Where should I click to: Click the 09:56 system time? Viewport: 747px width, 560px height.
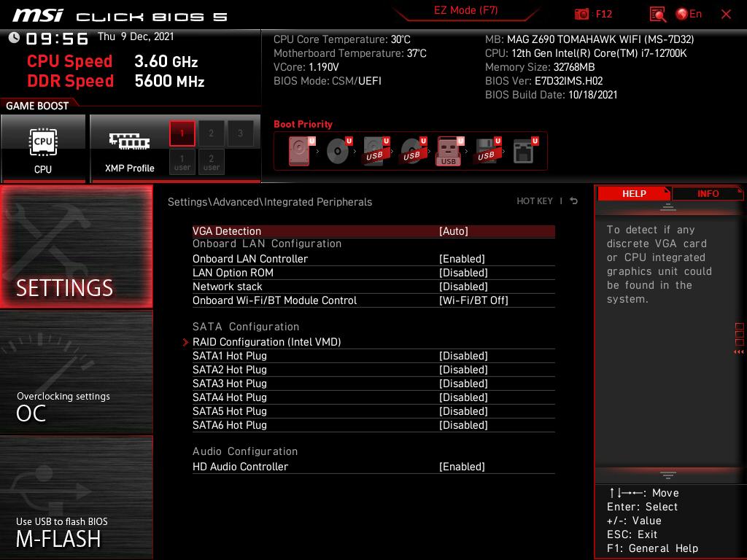pyautogui.click(x=57, y=39)
